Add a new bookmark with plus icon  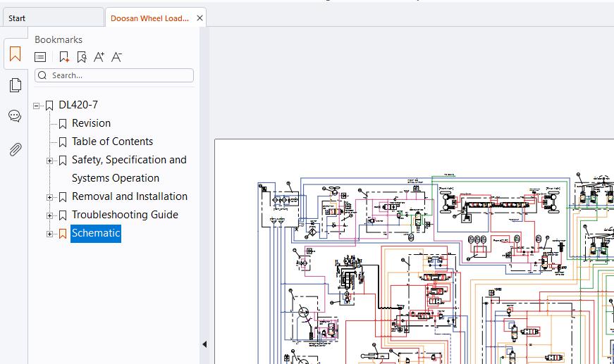tap(64, 57)
